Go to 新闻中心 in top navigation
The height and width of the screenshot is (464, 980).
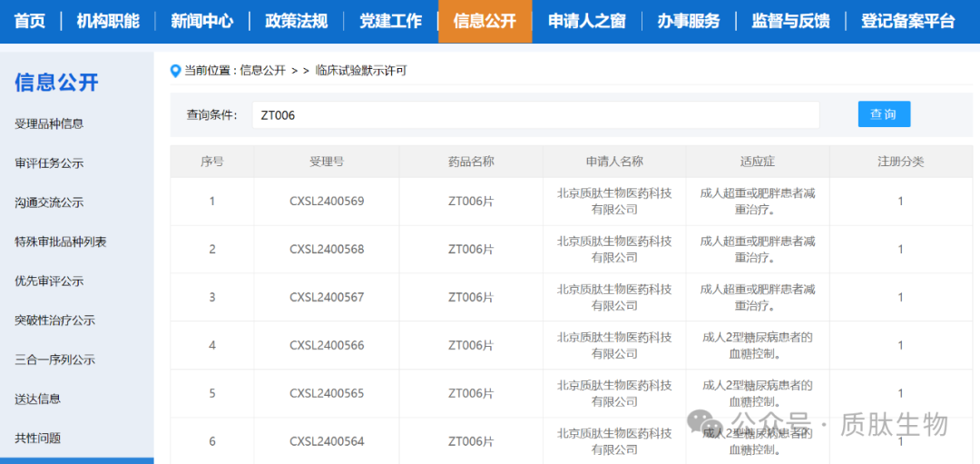202,21
